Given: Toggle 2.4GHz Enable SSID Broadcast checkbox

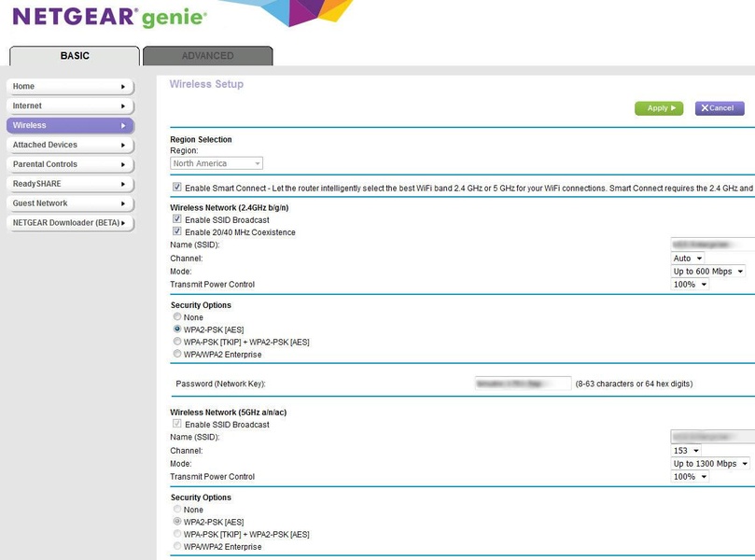Looking at the screenshot, I should click(x=177, y=218).
